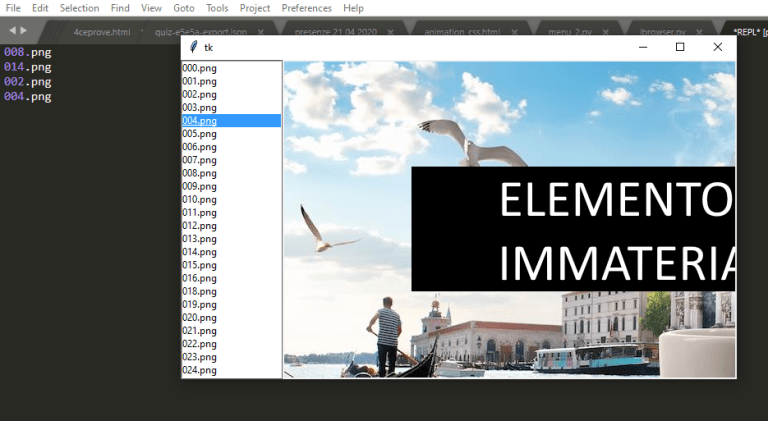The height and width of the screenshot is (421, 768).
Task: Click the tk feather window icon
Action: click(193, 47)
